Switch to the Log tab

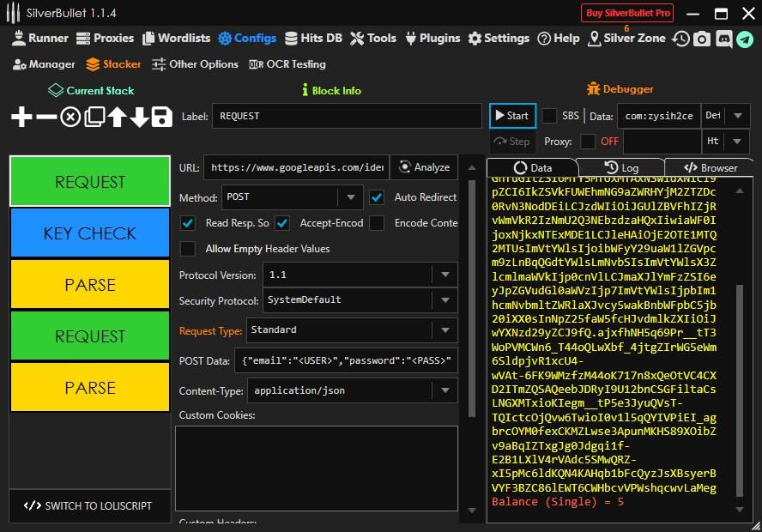pos(621,168)
